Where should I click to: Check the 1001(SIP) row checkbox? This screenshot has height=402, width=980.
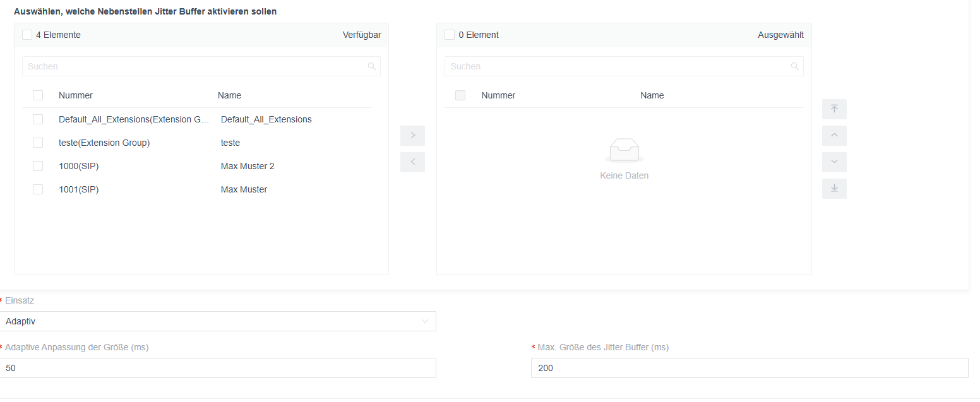click(x=38, y=189)
